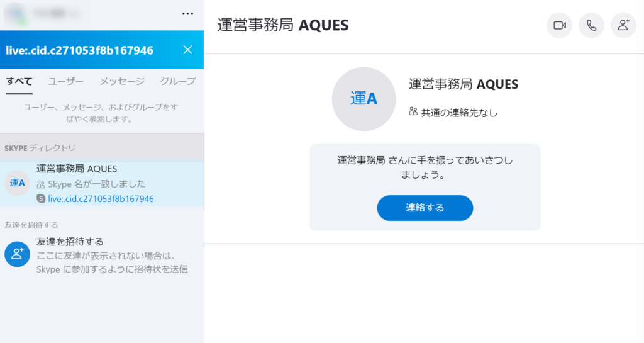644x343 pixels.
Task: Start an audio call using the phone icon
Action: click(x=591, y=25)
